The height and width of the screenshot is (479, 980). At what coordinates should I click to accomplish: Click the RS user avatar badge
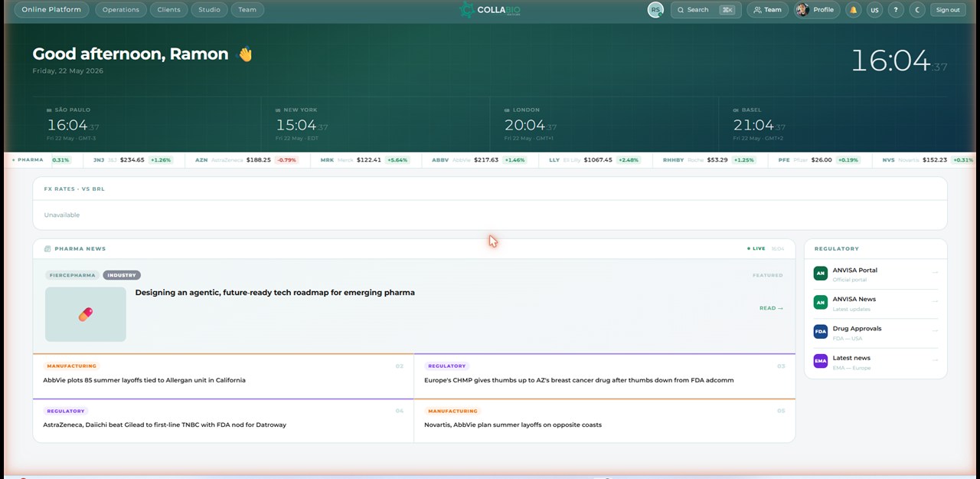point(655,10)
